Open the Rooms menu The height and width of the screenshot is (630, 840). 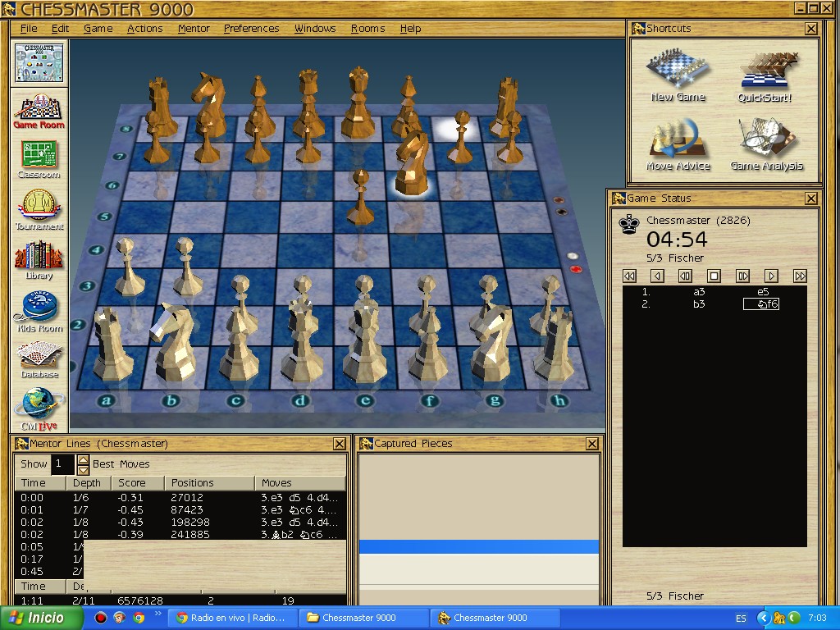point(367,29)
